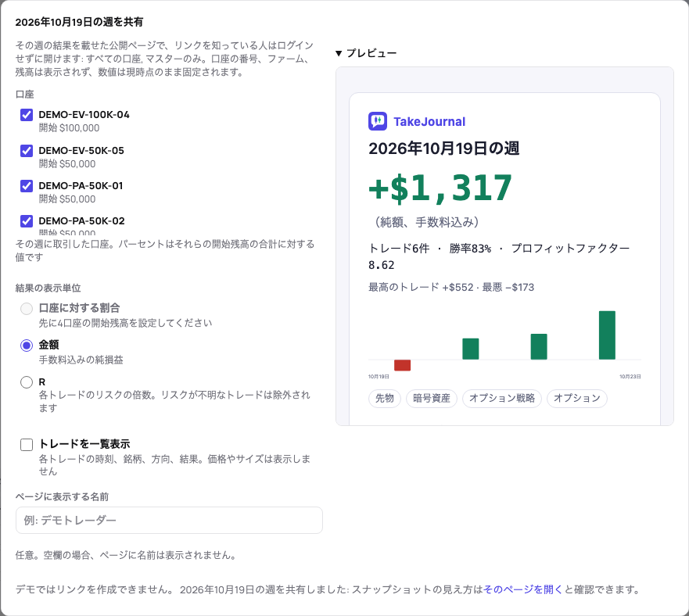Viewport: 689px width, 616px height.
Task: Click the オプション戦略 tag chip
Action: 502,399
